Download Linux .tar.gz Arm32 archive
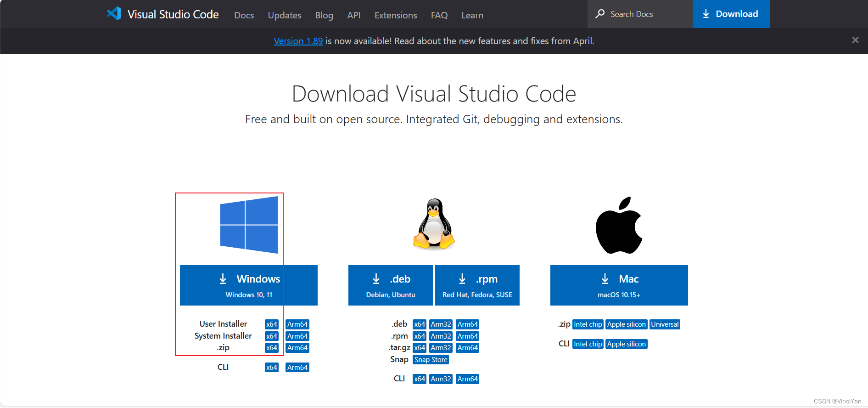The width and height of the screenshot is (868, 408). click(x=441, y=348)
